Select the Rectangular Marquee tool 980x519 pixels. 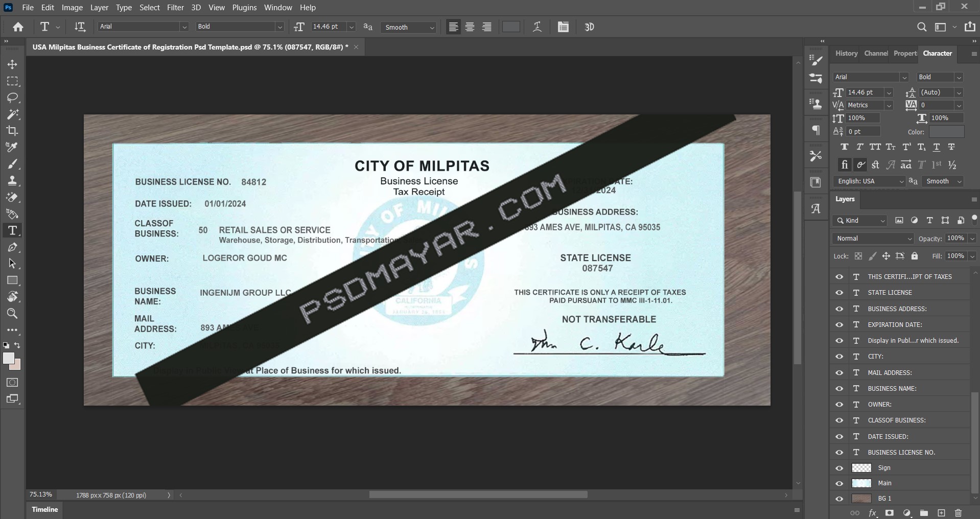pyautogui.click(x=12, y=81)
